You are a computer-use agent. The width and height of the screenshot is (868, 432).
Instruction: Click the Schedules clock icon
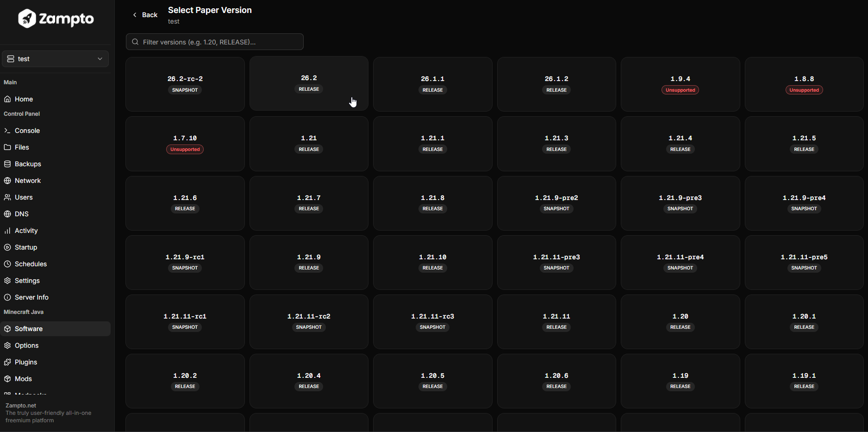point(7,264)
